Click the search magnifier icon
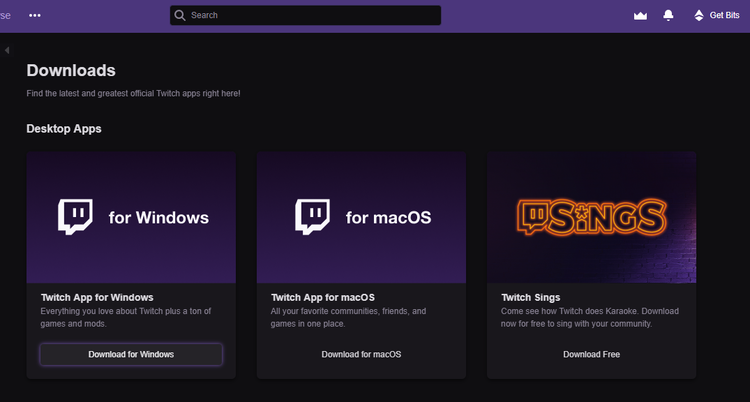The height and width of the screenshot is (402, 750). point(180,15)
